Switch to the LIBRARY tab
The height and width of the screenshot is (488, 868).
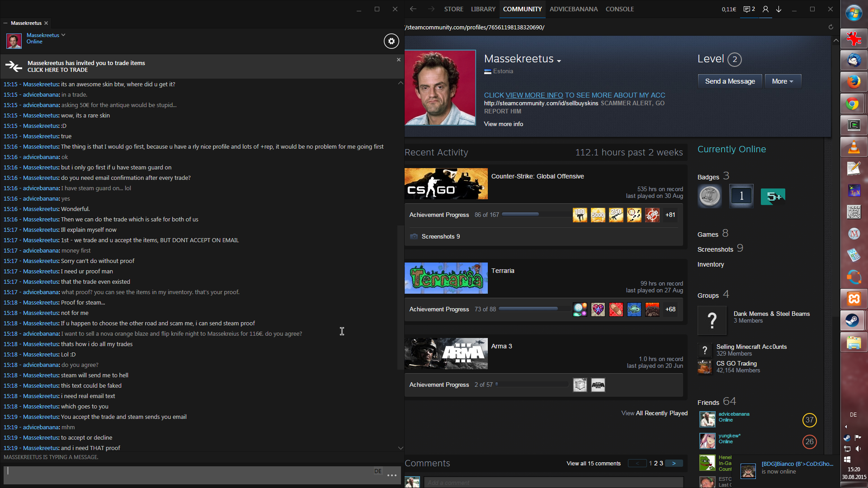pyautogui.click(x=483, y=9)
